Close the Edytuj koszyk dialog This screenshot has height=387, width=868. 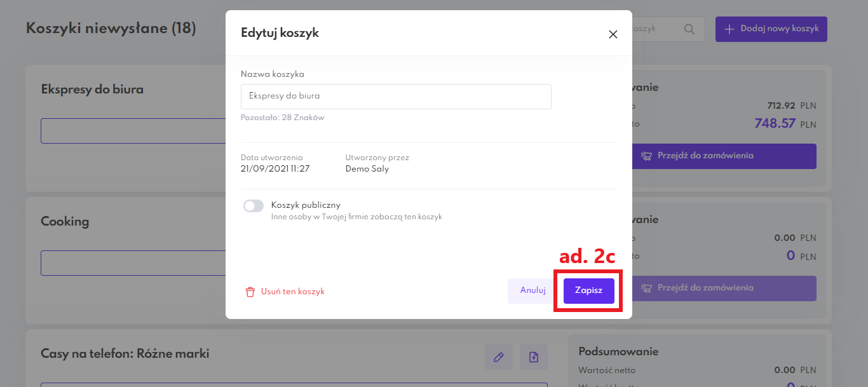click(x=613, y=34)
